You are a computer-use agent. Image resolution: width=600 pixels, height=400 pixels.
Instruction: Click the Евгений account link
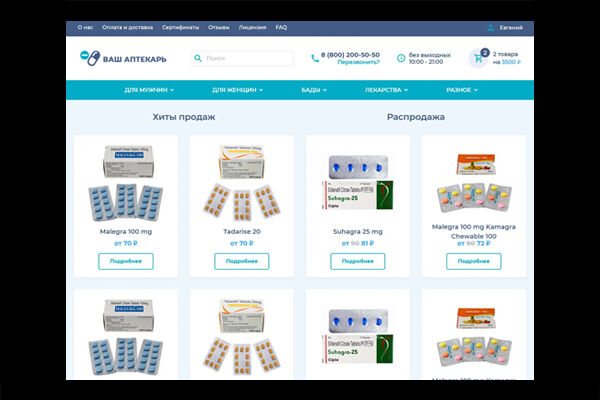click(x=511, y=28)
